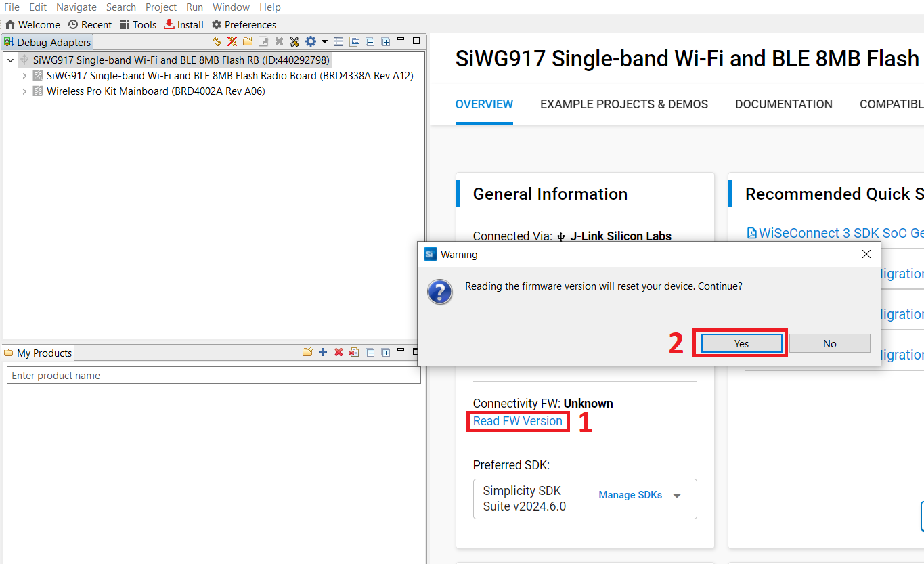Image resolution: width=924 pixels, height=564 pixels.
Task: Click the blue plus icon in My Products
Action: click(323, 353)
